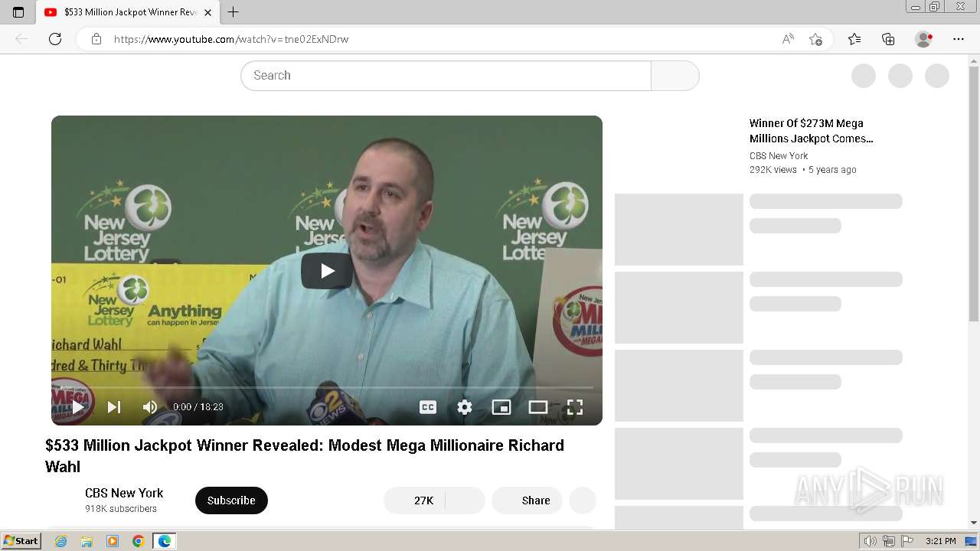
Task: Select the $533 Million Jackpot Winner tab
Action: [x=127, y=12]
